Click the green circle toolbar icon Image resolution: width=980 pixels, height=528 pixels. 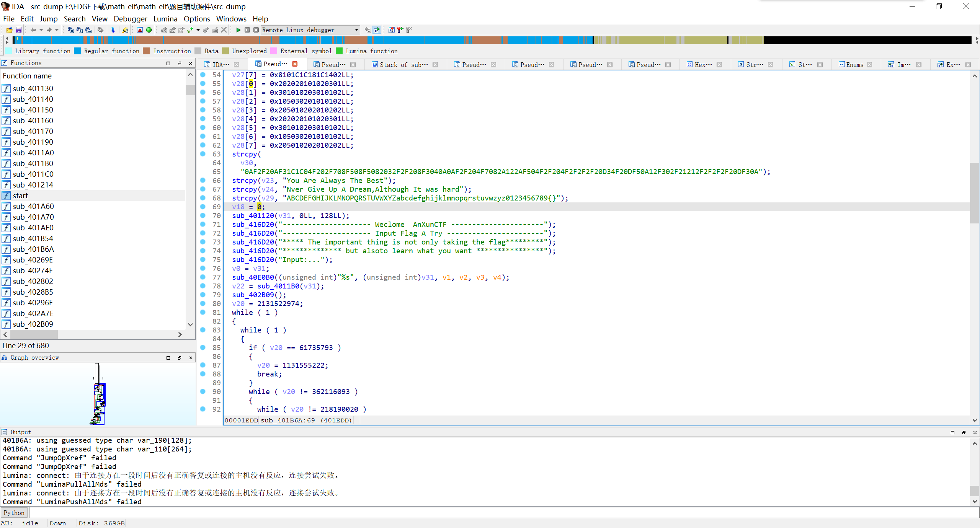[149, 30]
